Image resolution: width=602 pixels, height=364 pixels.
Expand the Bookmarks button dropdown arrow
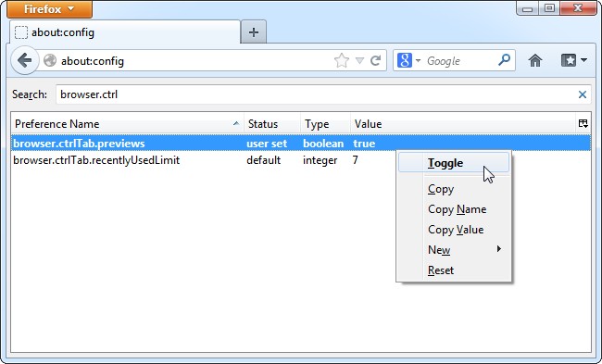(583, 60)
